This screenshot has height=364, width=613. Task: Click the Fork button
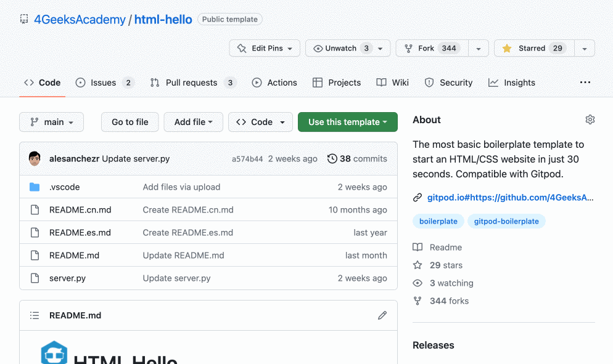(432, 48)
